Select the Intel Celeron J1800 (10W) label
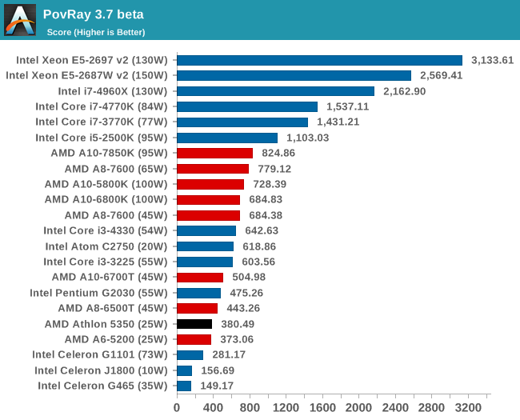Screen dimensions: 520x420 coord(101,370)
